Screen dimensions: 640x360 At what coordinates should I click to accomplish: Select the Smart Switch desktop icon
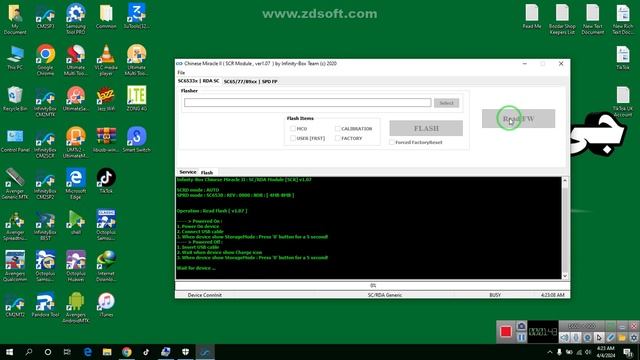click(136, 140)
